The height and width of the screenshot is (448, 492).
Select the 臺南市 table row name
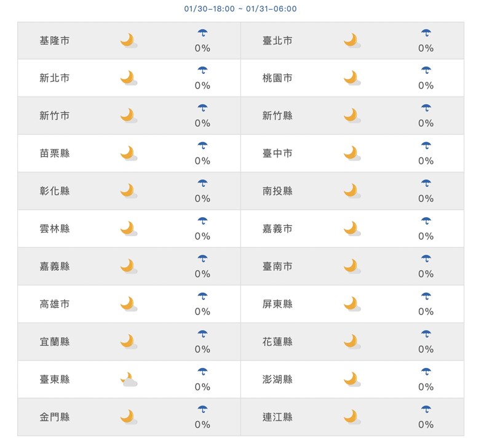tap(277, 266)
